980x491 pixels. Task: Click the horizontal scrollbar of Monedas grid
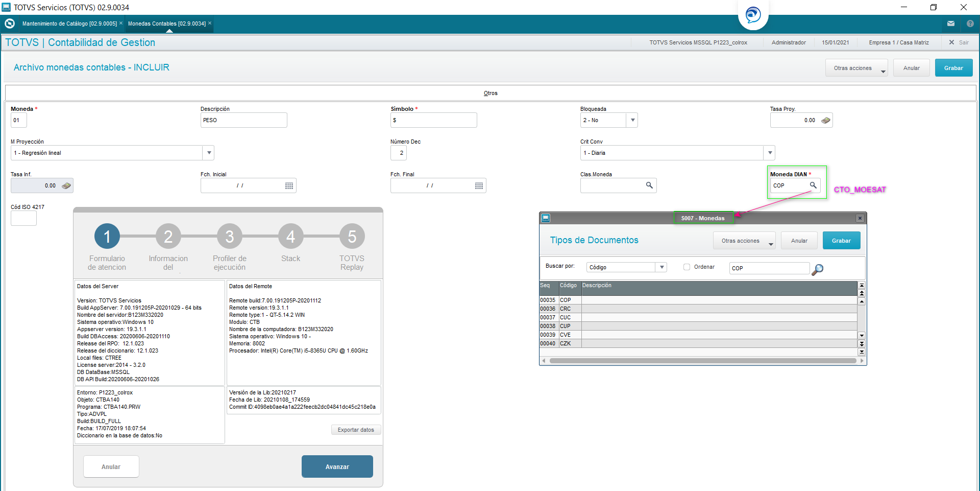click(703, 361)
